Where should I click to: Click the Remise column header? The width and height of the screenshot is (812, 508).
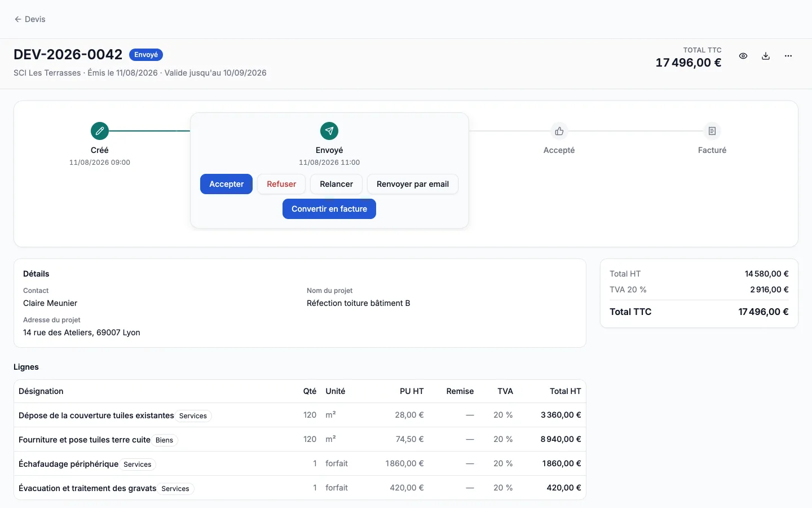pos(460,391)
